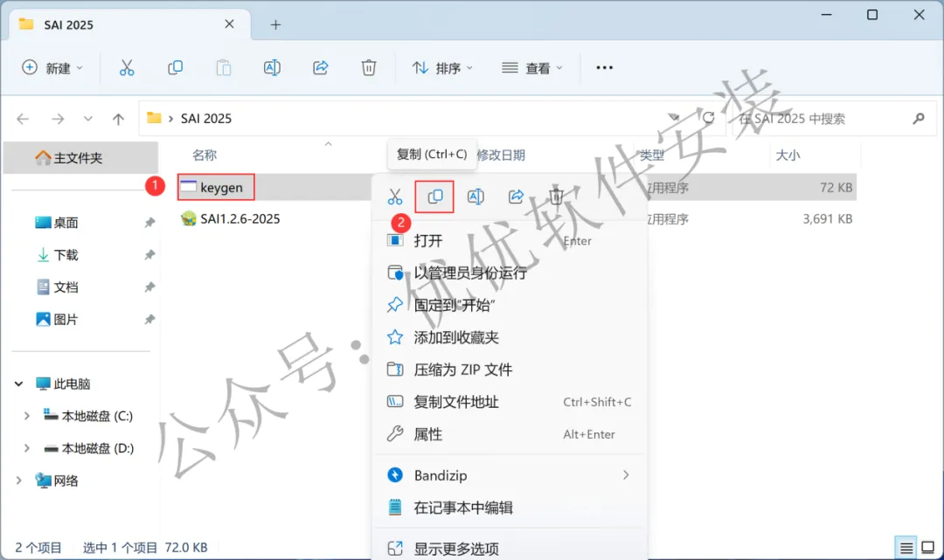Open recent locations dropdown arrow
Image resolution: width=944 pixels, height=560 pixels.
click(88, 119)
